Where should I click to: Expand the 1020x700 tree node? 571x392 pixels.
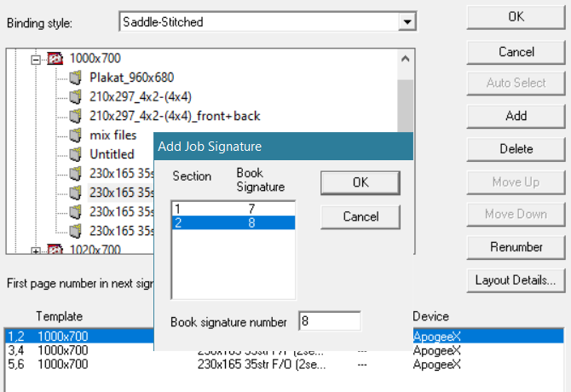point(36,250)
